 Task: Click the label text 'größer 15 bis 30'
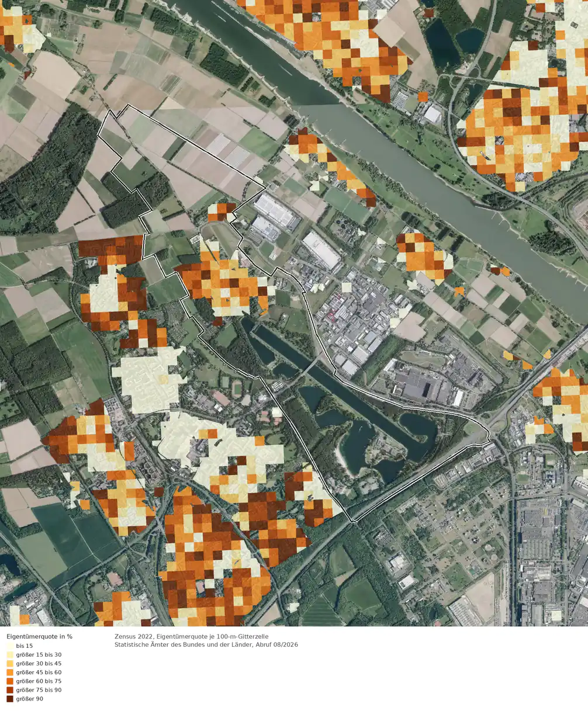click(39, 654)
